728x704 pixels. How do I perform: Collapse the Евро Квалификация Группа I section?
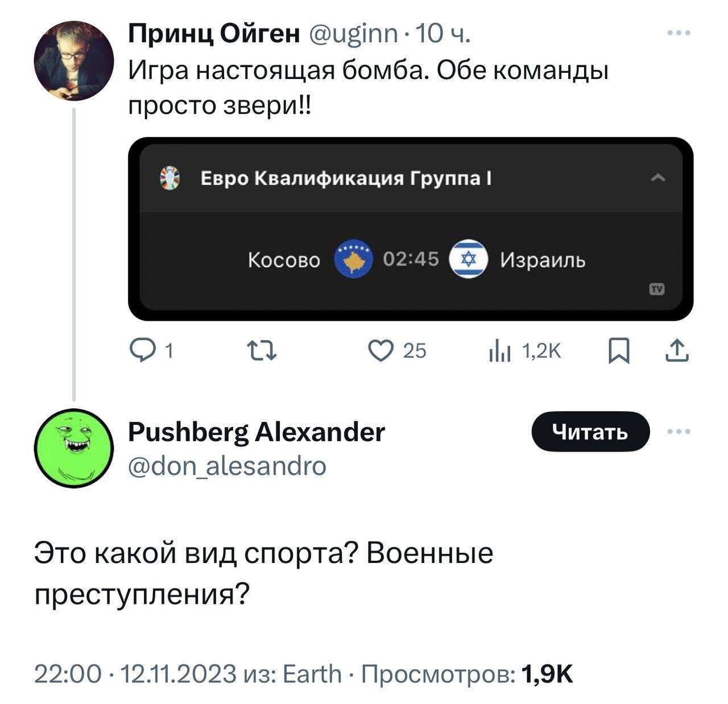tap(657, 178)
